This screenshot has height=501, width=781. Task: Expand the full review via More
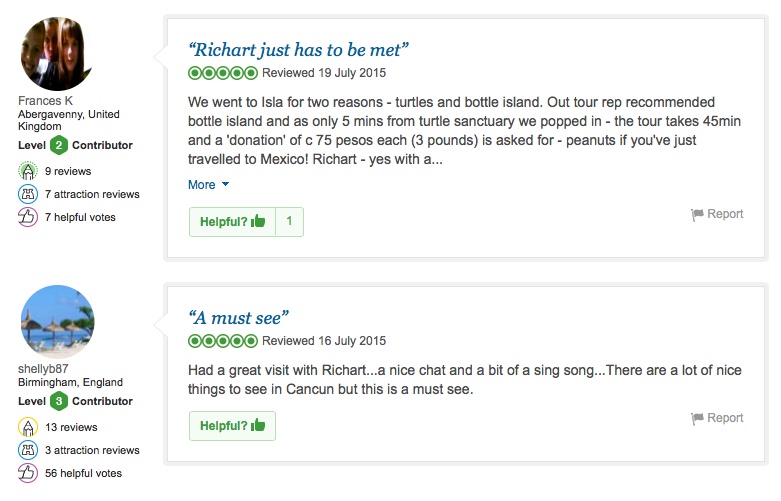pyautogui.click(x=202, y=185)
